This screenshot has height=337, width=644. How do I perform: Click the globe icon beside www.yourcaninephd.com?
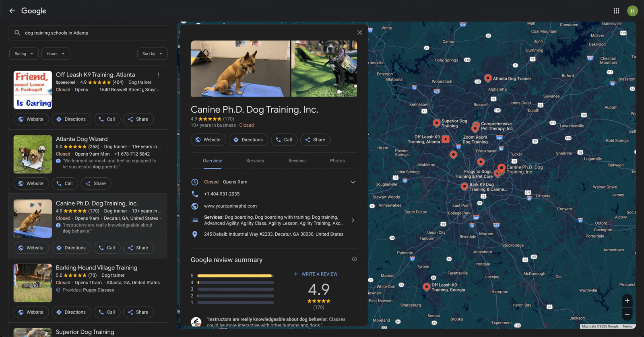(x=195, y=206)
